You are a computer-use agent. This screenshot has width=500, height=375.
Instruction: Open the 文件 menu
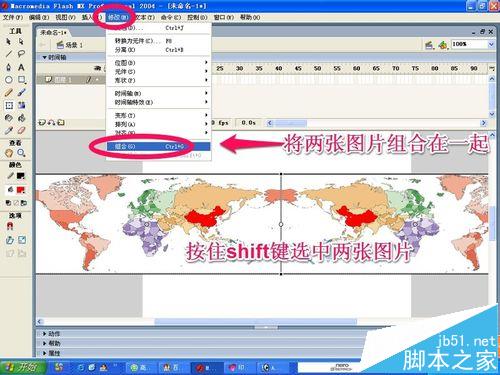tap(13, 17)
